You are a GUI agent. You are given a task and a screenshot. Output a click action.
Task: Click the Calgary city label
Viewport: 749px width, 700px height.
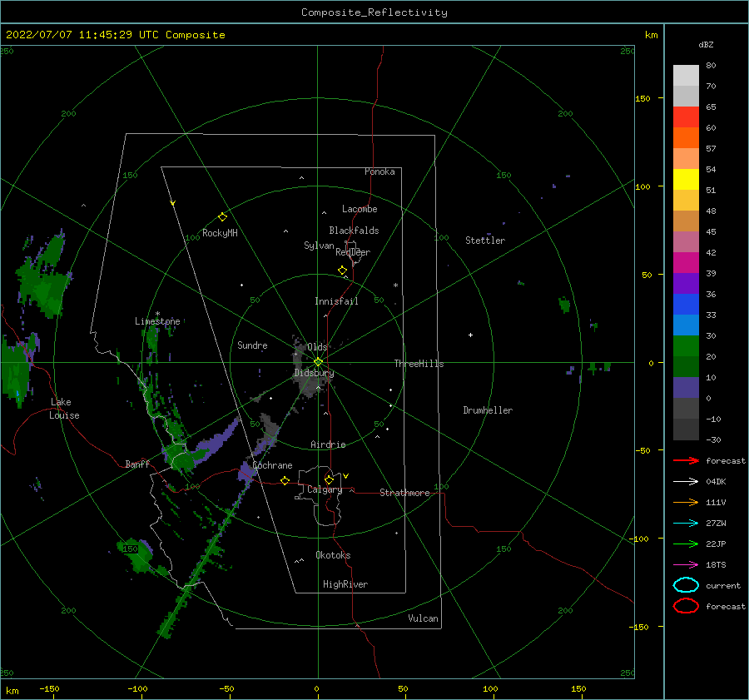[325, 489]
